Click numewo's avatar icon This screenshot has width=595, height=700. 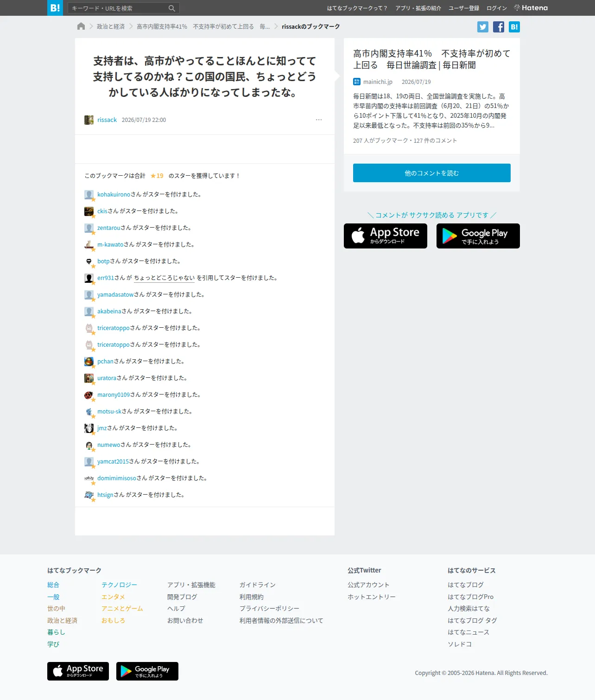pyautogui.click(x=89, y=445)
